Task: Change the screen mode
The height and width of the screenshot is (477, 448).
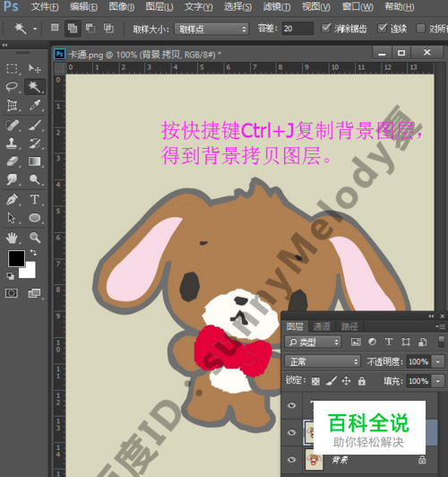Action: click(x=34, y=293)
